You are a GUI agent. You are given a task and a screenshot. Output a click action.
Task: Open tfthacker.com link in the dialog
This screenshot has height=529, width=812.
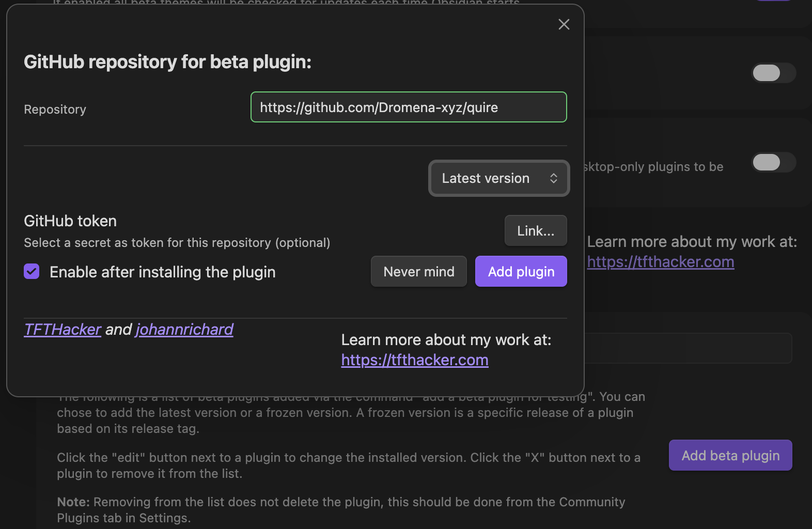[415, 360]
